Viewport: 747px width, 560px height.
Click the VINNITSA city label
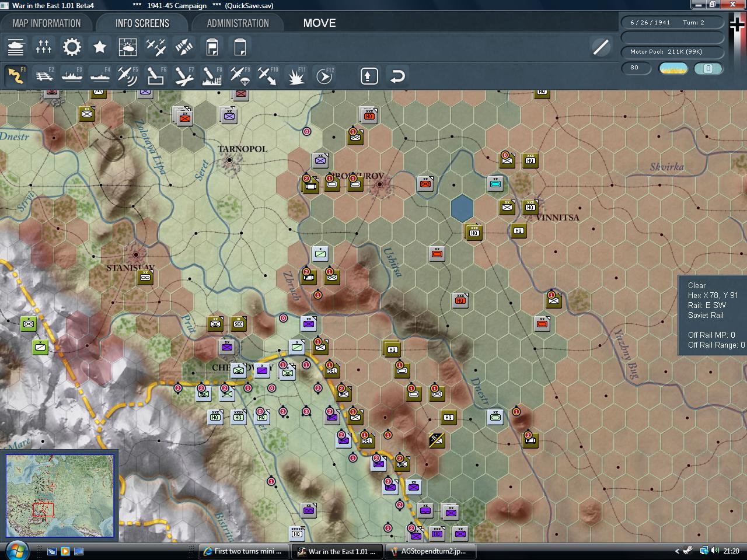click(x=558, y=218)
